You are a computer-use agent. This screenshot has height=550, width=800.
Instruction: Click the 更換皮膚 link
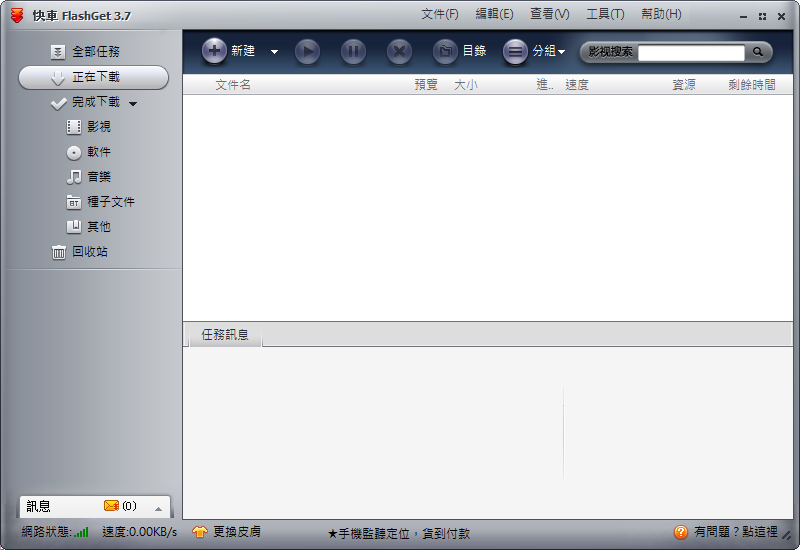pyautogui.click(x=237, y=532)
